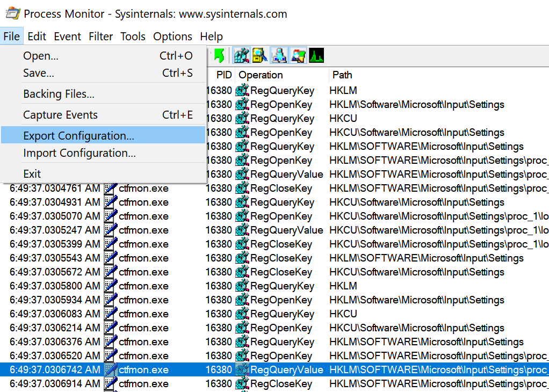Toggle Show Registry Activity toolbar icon
549x392 pixels.
tap(242, 55)
